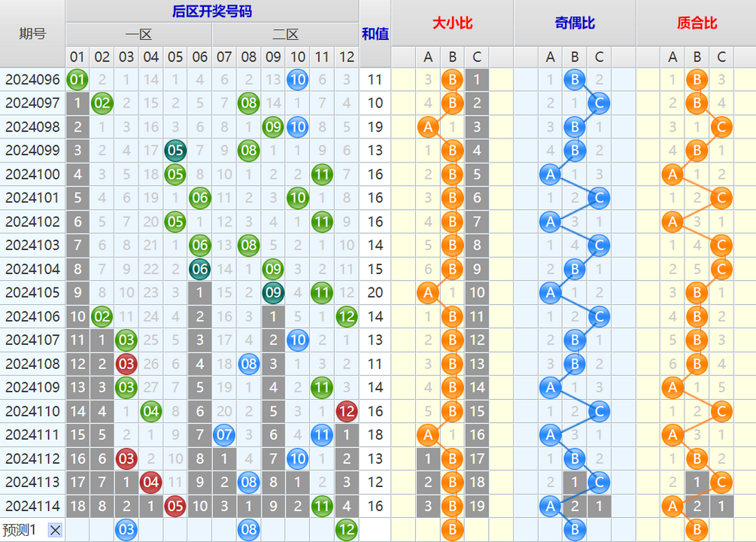
Task: Click the 二区 section header
Action: [285, 35]
